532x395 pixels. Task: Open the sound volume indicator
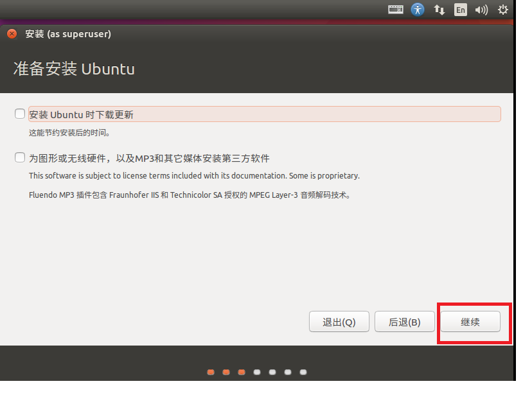point(481,10)
